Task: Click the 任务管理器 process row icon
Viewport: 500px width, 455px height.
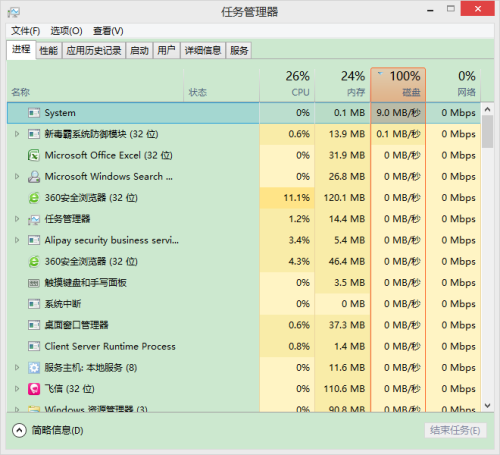Action: pos(34,219)
